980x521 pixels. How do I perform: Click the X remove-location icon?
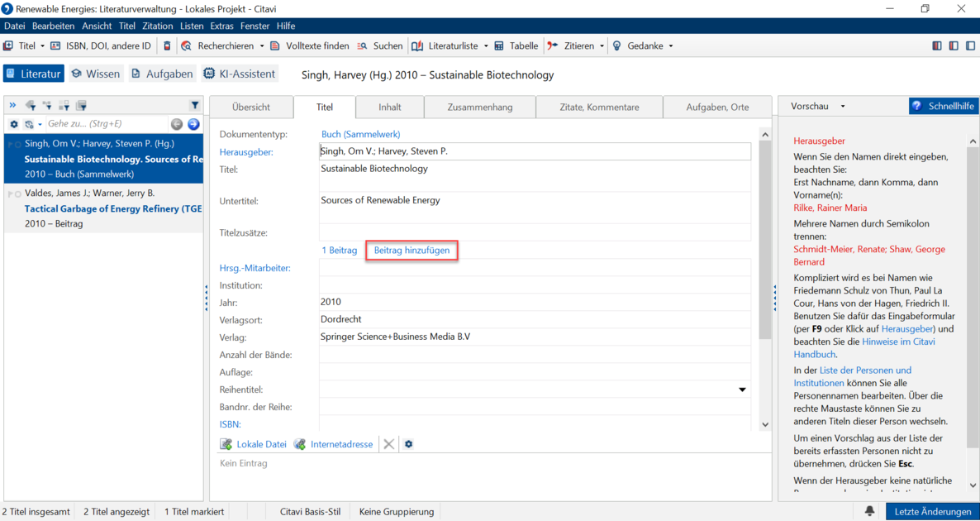pos(388,444)
